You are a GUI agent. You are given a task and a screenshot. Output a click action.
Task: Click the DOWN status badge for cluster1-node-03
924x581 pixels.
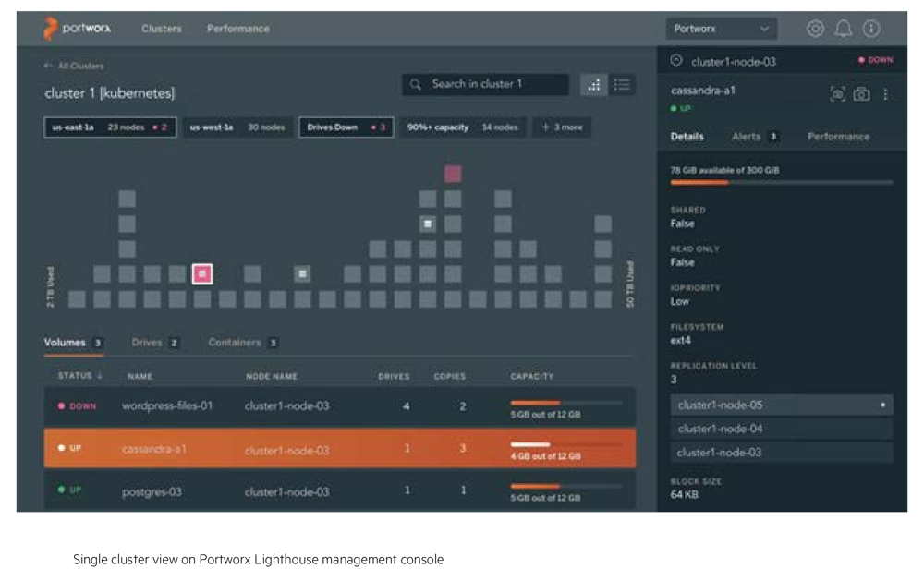(876, 60)
